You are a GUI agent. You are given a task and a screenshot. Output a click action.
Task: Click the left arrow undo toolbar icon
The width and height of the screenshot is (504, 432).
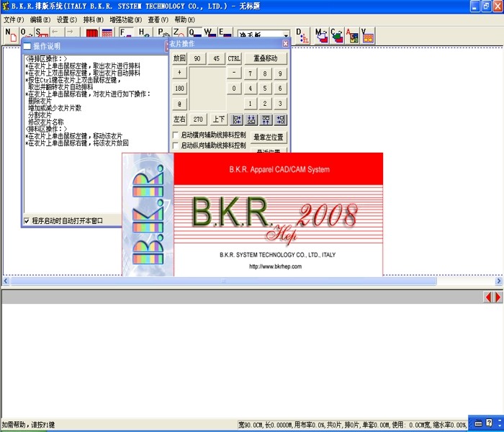click(56, 32)
